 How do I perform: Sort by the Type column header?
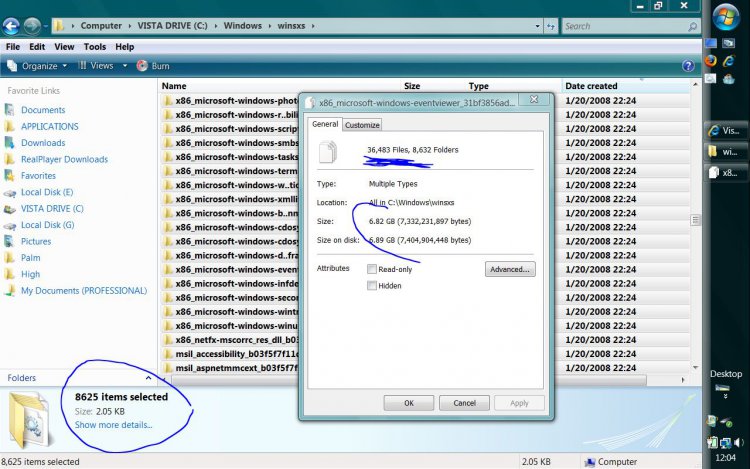click(479, 86)
